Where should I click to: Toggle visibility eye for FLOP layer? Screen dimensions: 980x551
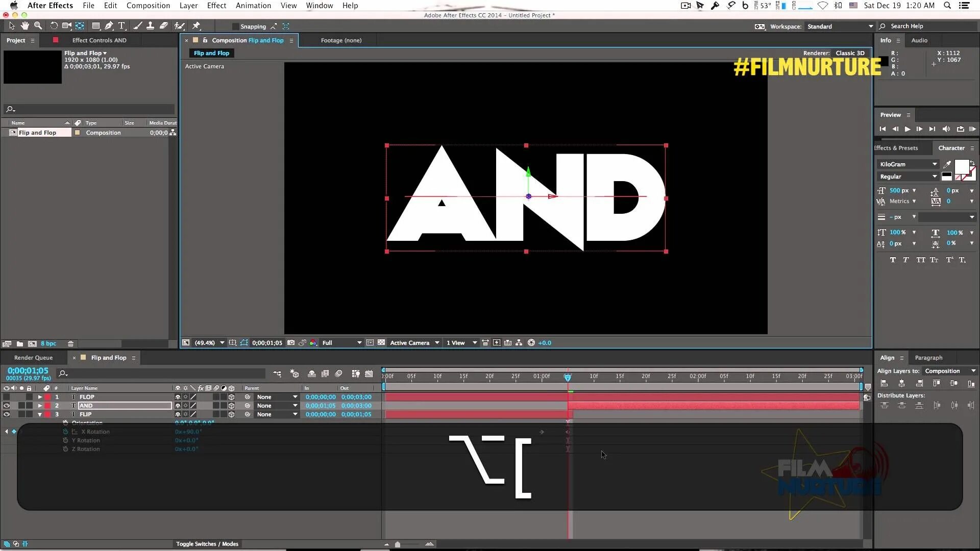coord(6,397)
